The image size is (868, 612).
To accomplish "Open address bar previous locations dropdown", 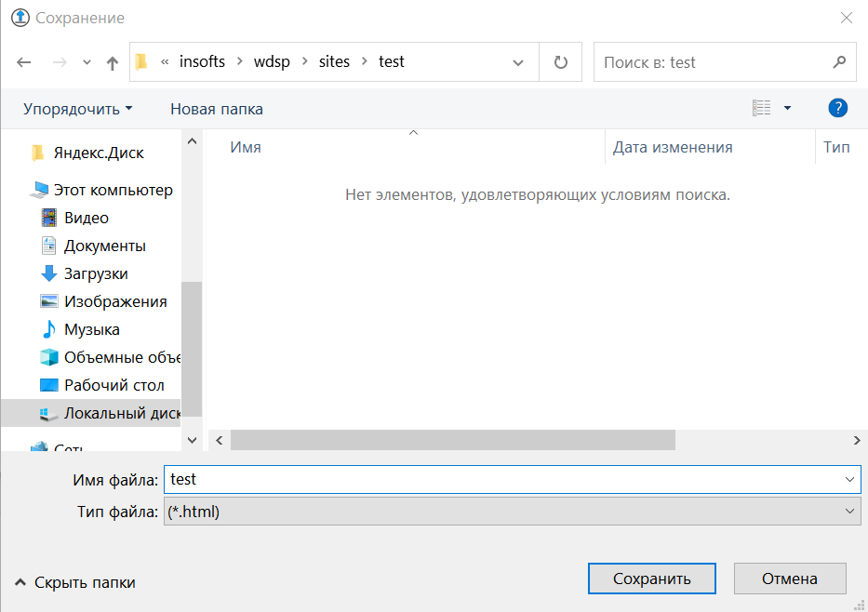I will point(518,62).
